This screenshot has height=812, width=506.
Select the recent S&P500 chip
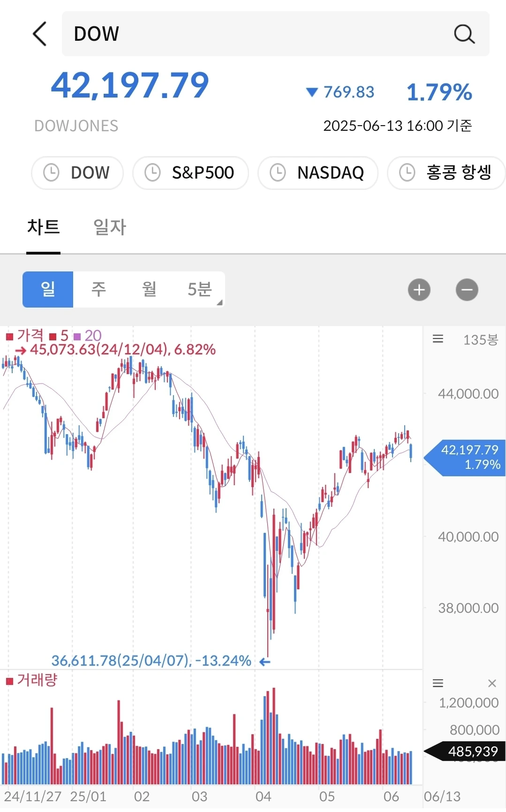pyautogui.click(x=190, y=173)
